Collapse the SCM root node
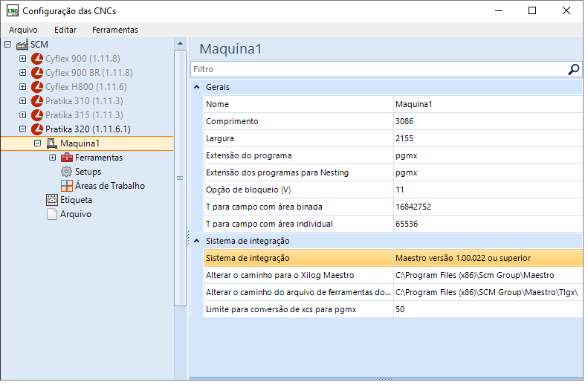 pyautogui.click(x=8, y=45)
